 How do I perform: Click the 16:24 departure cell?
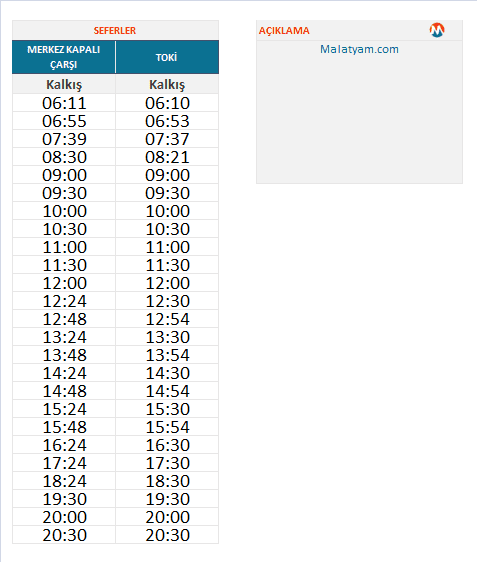pos(64,445)
